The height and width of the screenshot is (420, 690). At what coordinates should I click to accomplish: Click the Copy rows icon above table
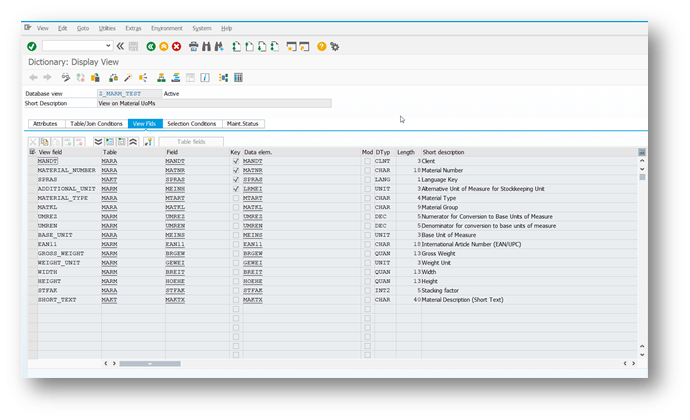(45, 142)
